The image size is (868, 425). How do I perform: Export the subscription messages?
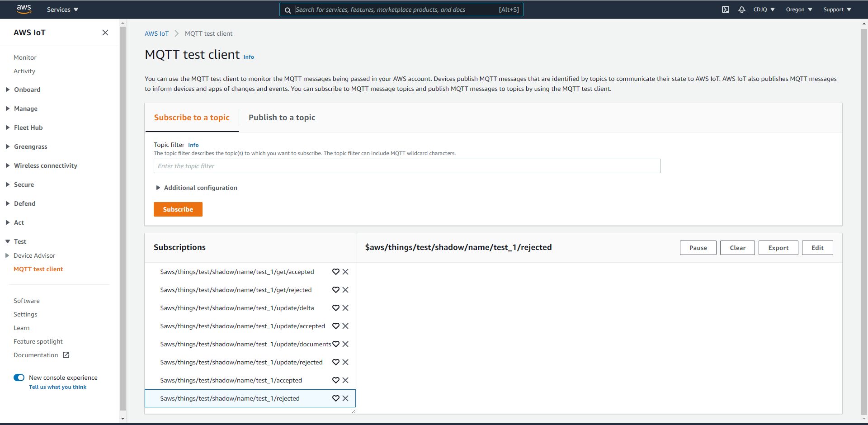(x=778, y=248)
